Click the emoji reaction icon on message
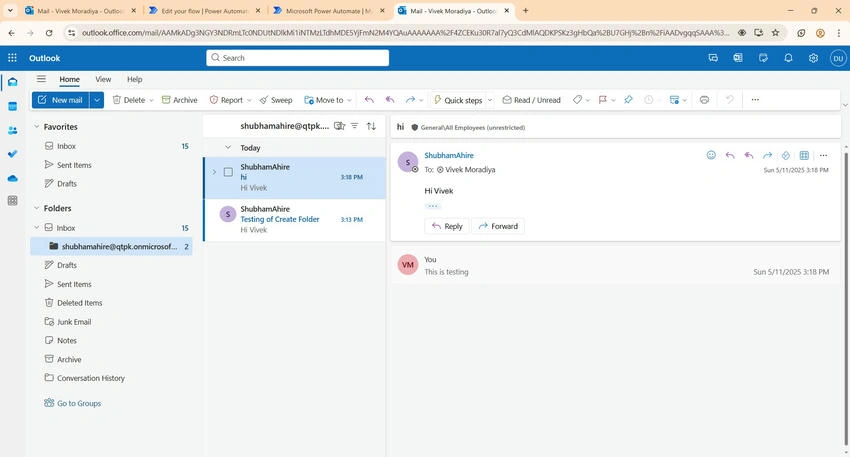Image resolution: width=850 pixels, height=457 pixels. [711, 156]
